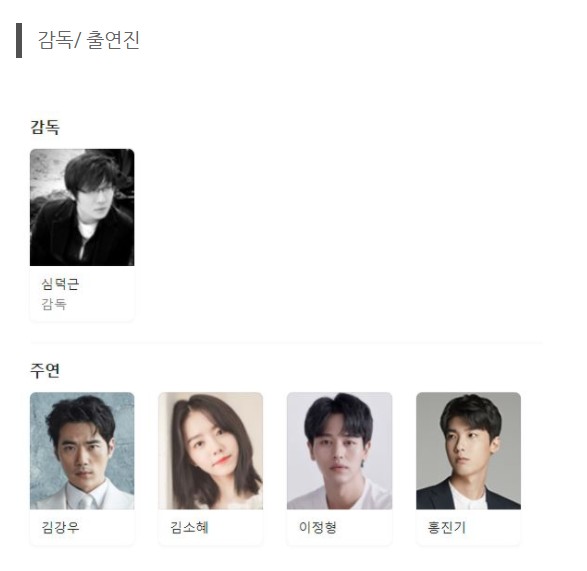Click the name 이정형 in cast list

[x=318, y=527]
